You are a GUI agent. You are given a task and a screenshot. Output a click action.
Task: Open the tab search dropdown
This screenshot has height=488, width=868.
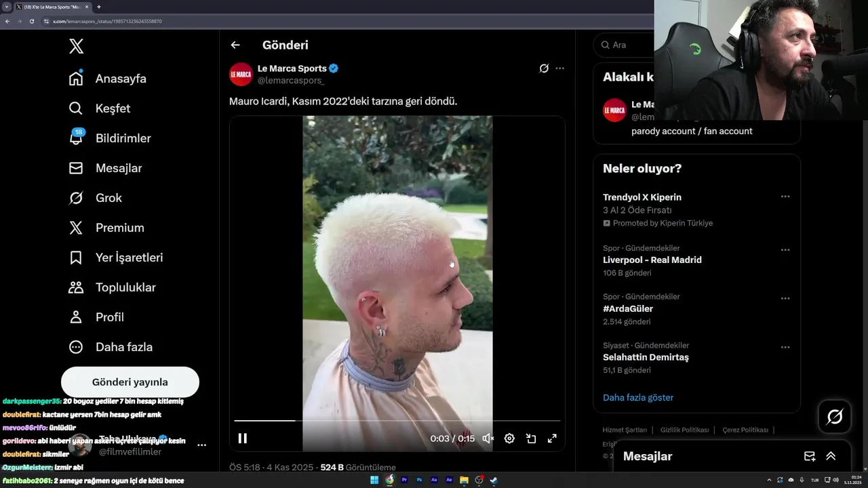pyautogui.click(x=6, y=7)
